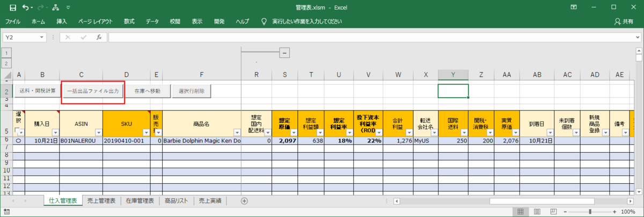Open filter dropdown for 想定原価 column

click(293, 132)
